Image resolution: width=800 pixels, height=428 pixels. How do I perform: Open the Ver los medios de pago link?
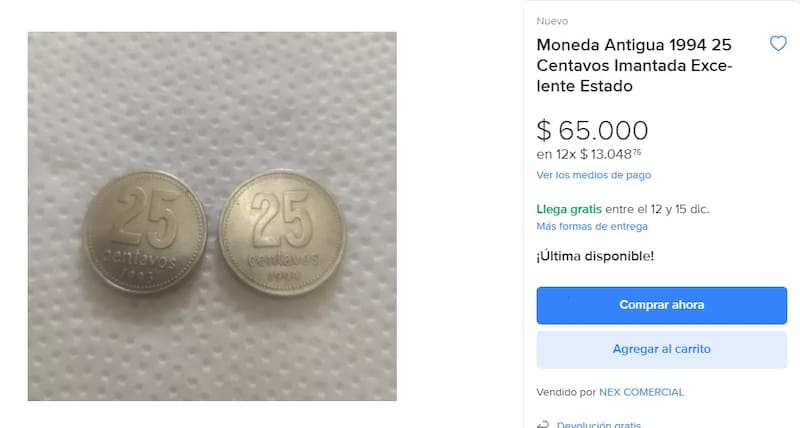coord(593,175)
